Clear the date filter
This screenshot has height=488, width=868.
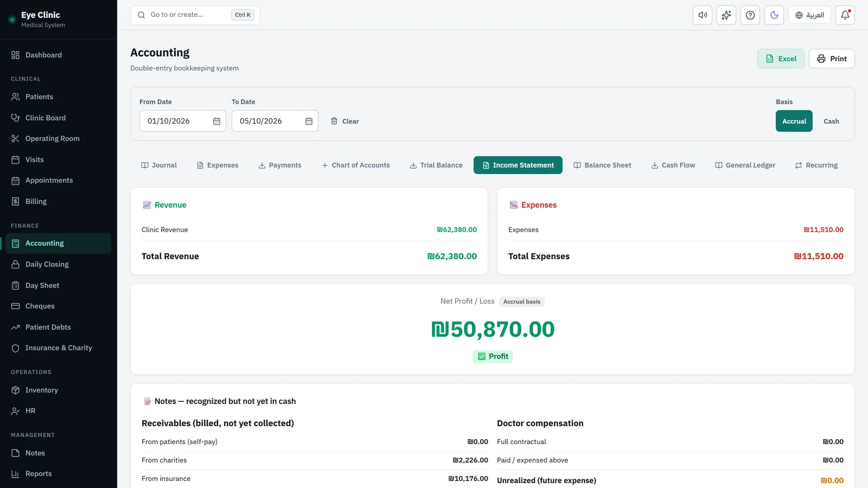[345, 121]
